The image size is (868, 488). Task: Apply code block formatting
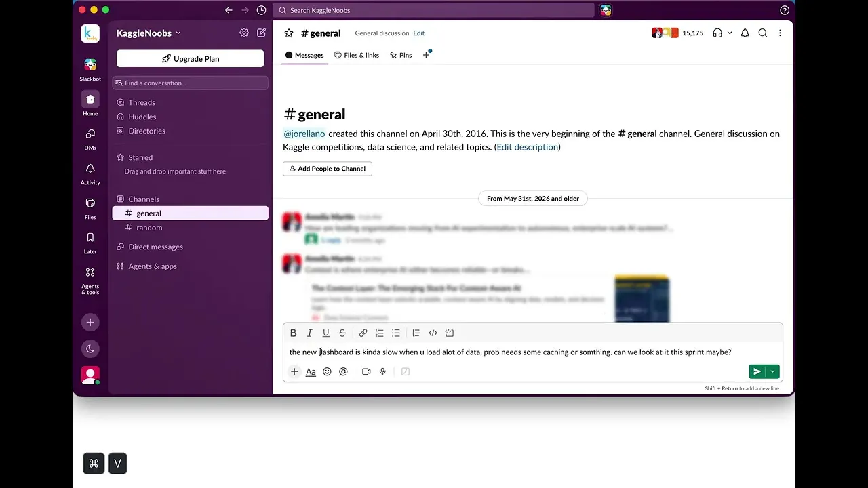coord(449,333)
